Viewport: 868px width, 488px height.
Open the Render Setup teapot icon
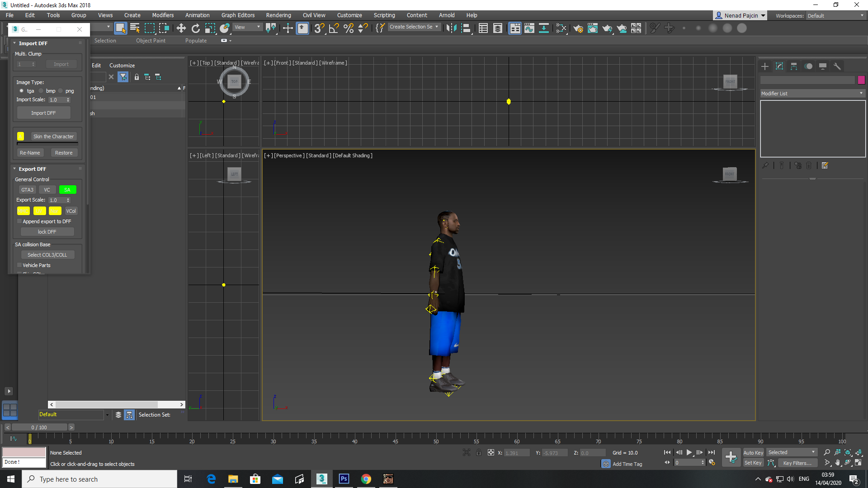point(578,28)
